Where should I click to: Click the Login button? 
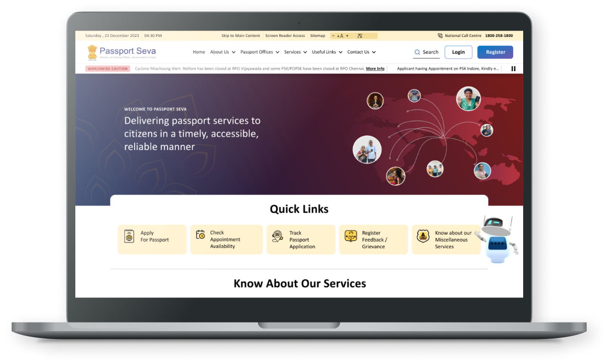[x=458, y=52]
